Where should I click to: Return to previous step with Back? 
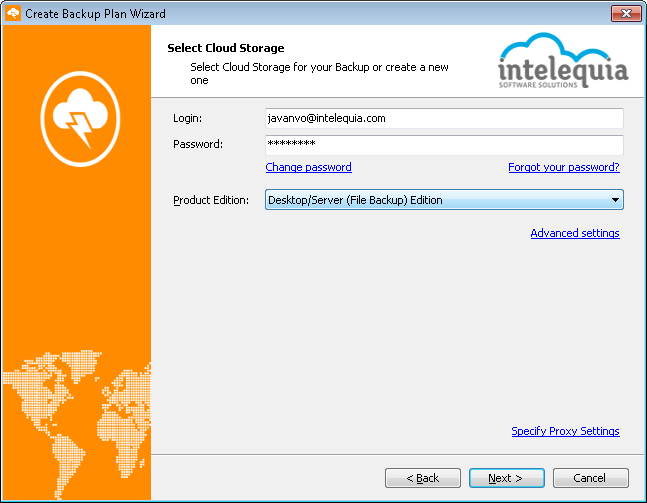click(423, 478)
